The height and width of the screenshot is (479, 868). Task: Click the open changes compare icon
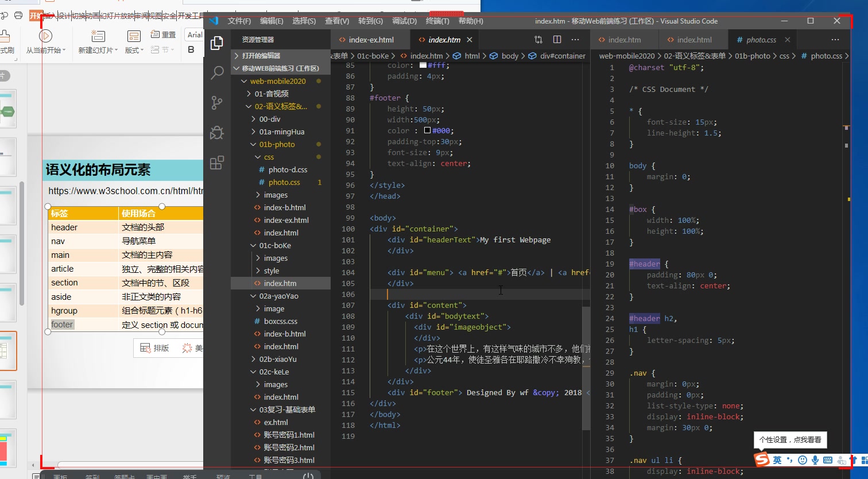coord(538,40)
